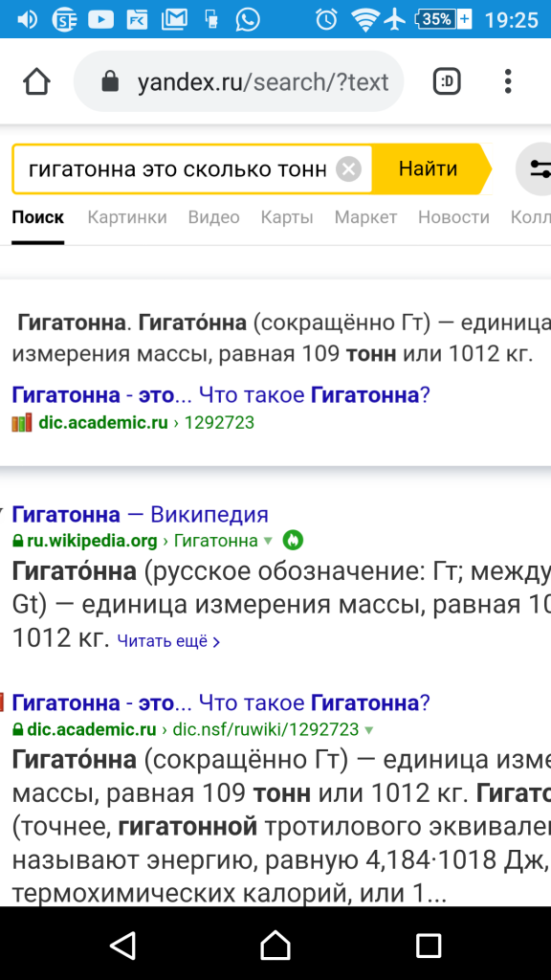Open the browser three-dot menu
Image resolution: width=551 pixels, height=980 pixels.
(508, 81)
